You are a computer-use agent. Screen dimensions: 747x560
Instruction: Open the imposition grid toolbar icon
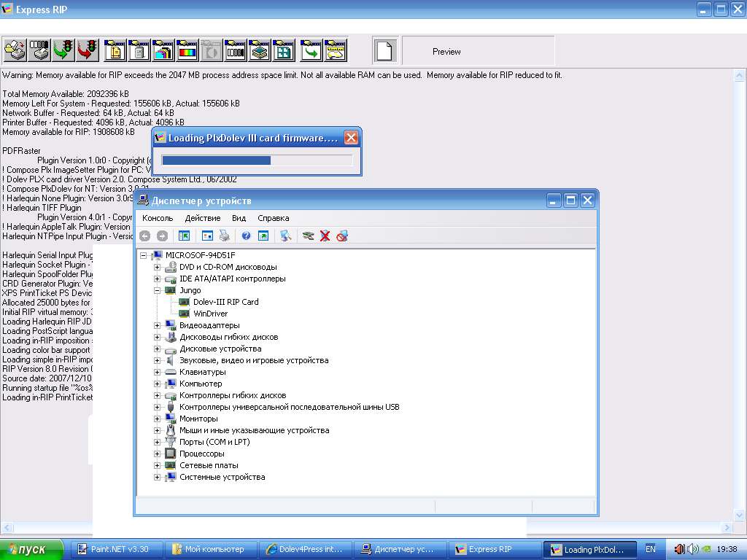click(284, 50)
